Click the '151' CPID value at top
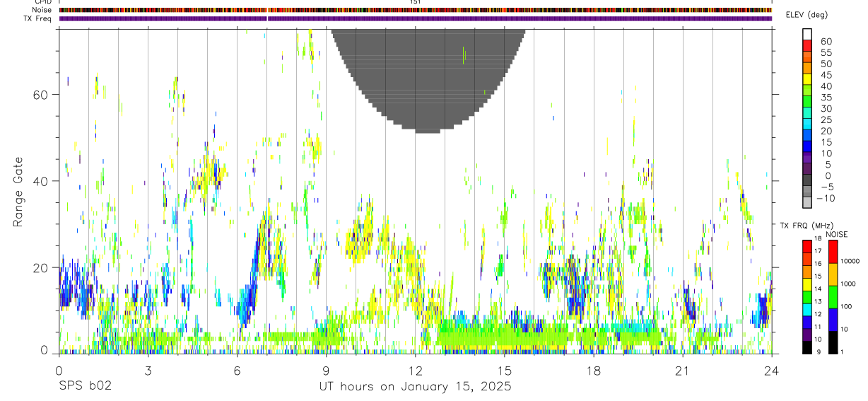 pos(416,2)
